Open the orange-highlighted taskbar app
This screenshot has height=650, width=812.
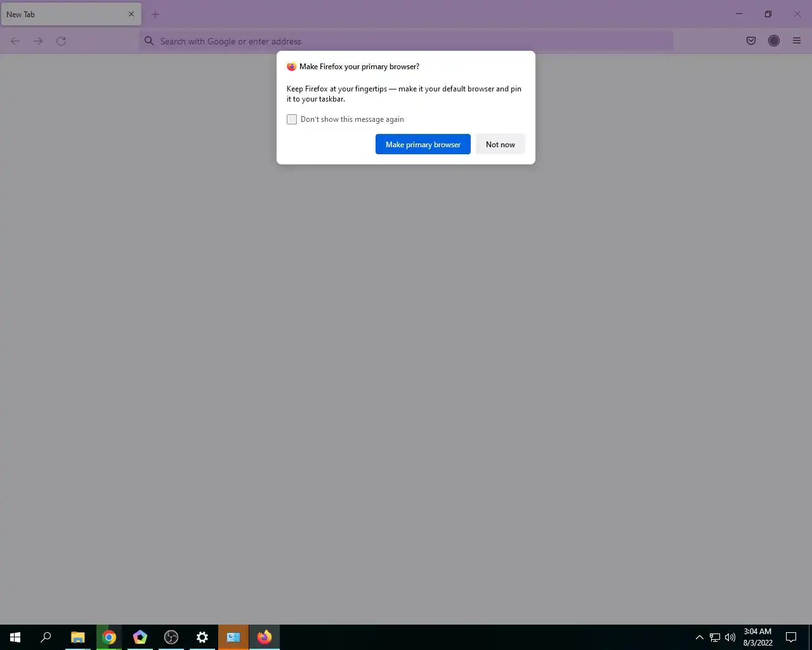(233, 637)
